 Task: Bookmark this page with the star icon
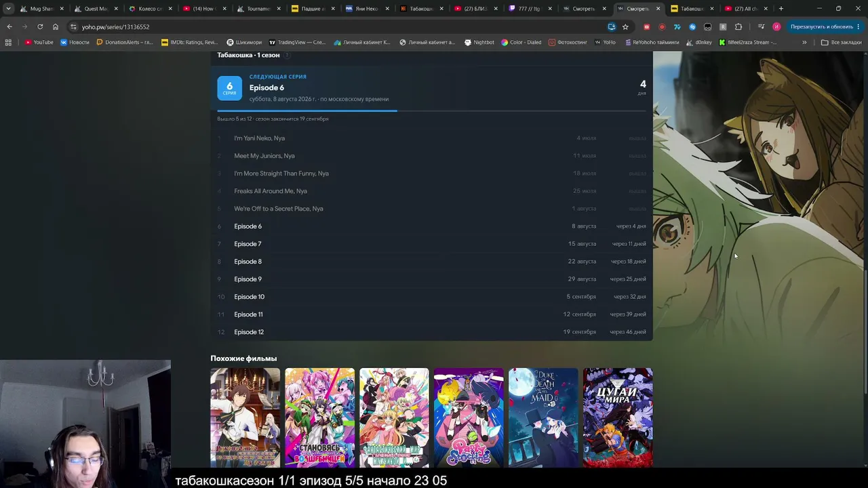[625, 26]
